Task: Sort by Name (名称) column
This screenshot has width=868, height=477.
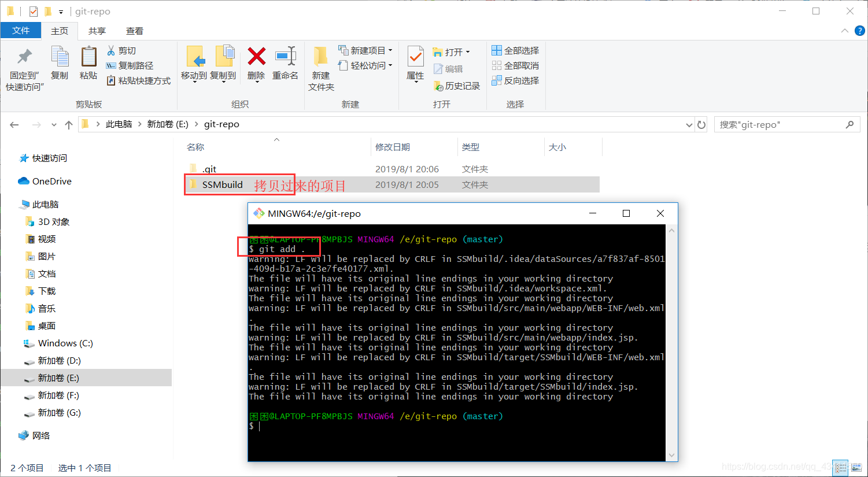Action: tap(195, 147)
